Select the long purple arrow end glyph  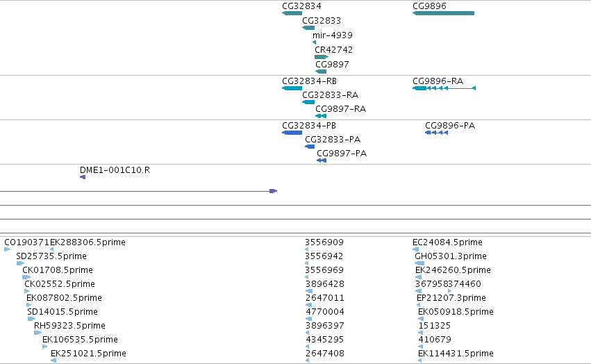coord(273,191)
